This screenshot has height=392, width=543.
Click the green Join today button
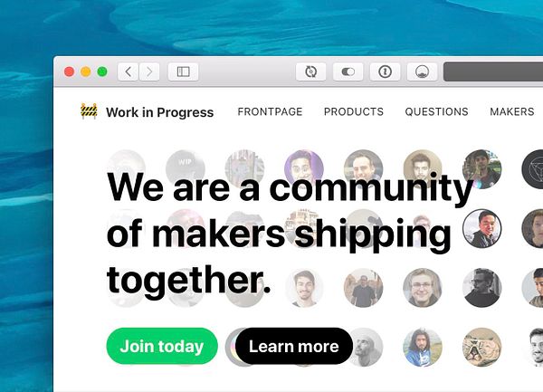[162, 347]
